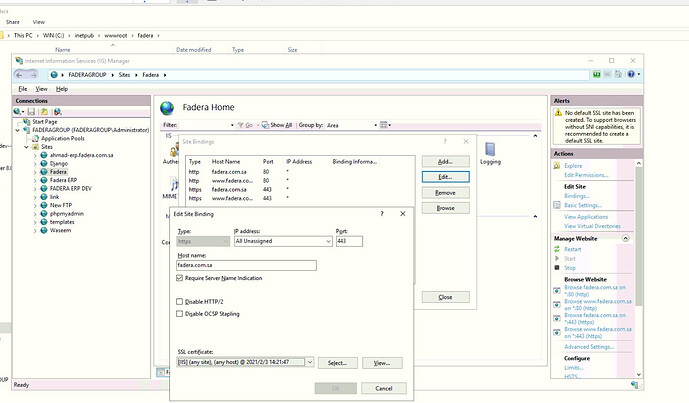Click the globe icon next to Waseem
This screenshot has width=689, height=403.
(44, 230)
